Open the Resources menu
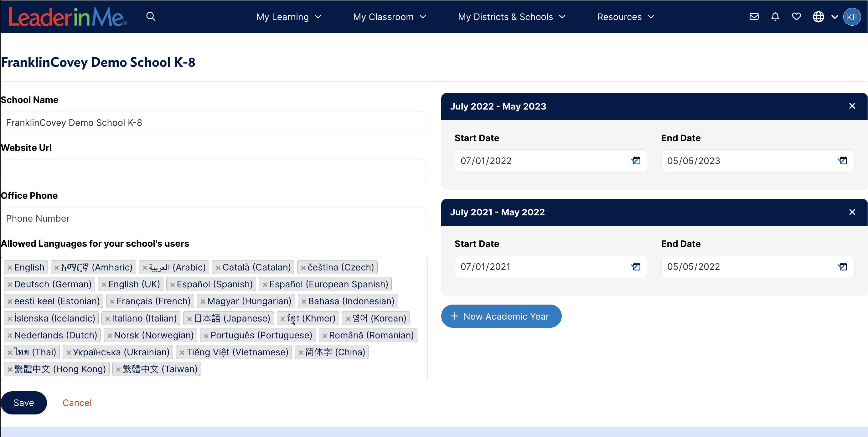Image resolution: width=868 pixels, height=437 pixels. click(x=625, y=17)
